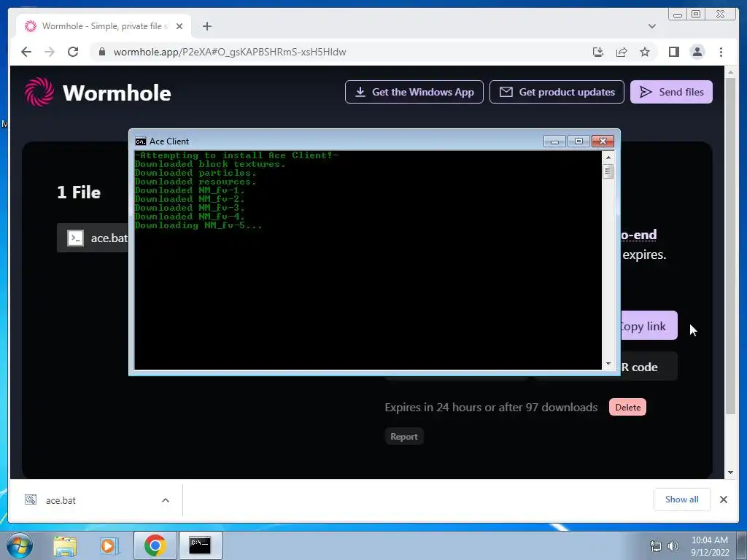Minimize the Chrome window

coord(678,15)
